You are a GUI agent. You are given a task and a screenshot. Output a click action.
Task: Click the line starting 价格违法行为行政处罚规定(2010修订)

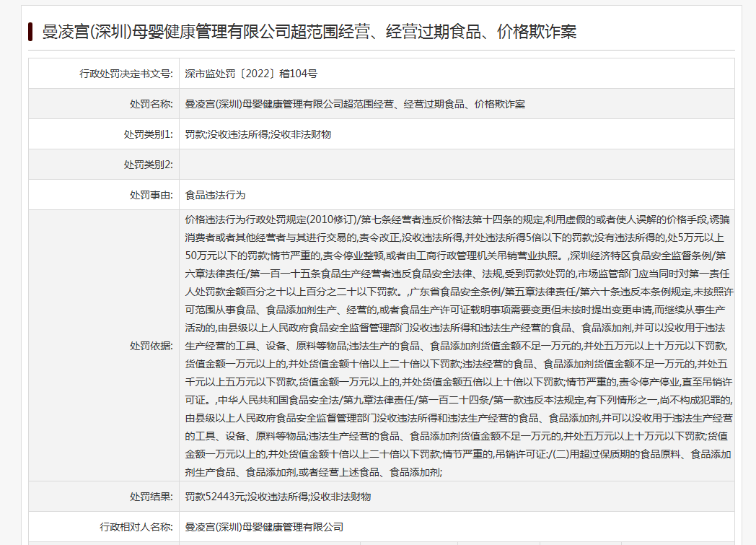point(457,219)
